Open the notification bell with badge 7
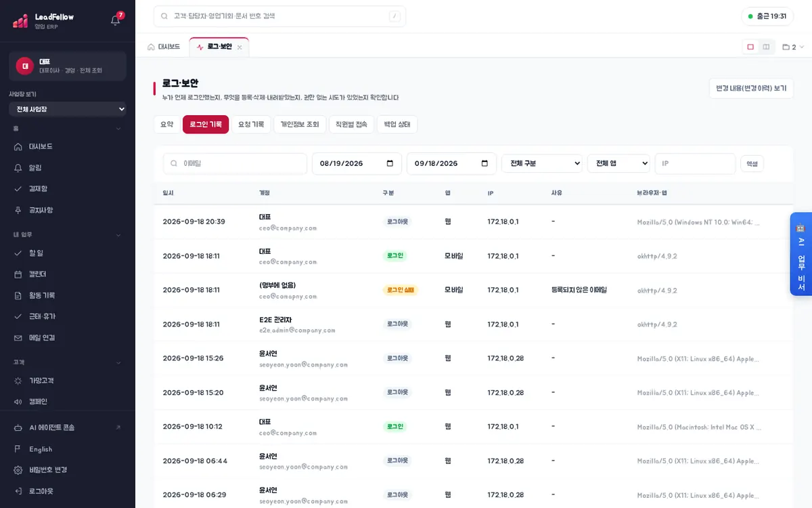The image size is (812, 508). pyautogui.click(x=116, y=20)
